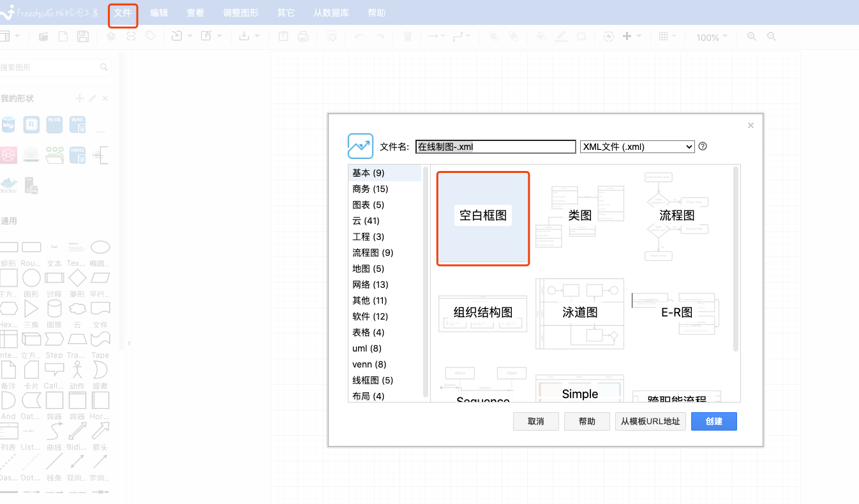Select the ellipse 椭圆 shape

pyautogui.click(x=100, y=247)
